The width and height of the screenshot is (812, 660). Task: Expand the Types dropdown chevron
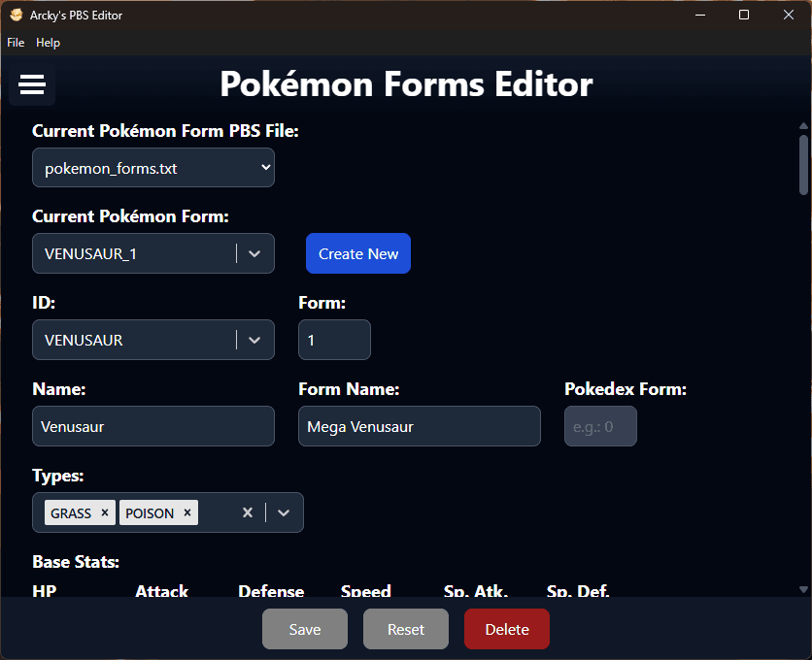(284, 512)
